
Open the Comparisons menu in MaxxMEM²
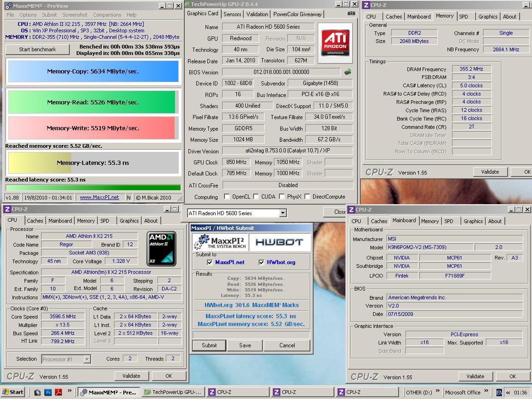[107, 15]
